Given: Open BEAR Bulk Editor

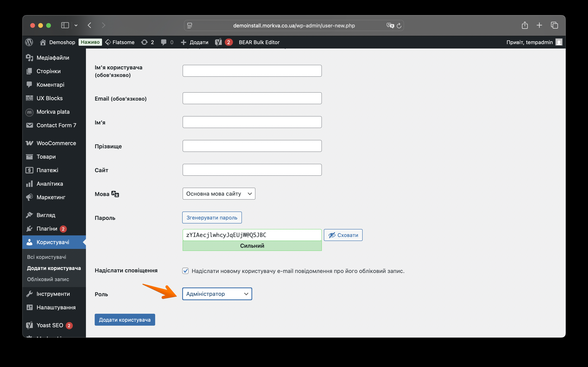Looking at the screenshot, I should point(259,42).
